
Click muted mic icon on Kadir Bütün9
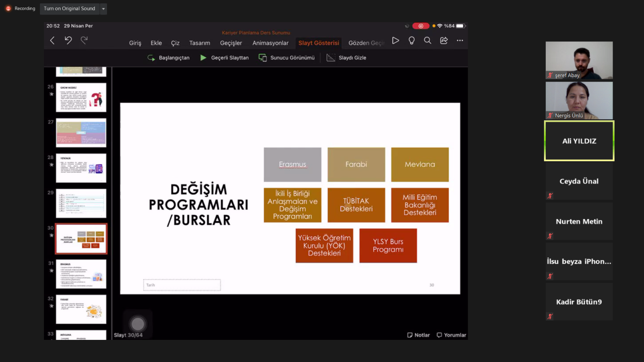[550, 317]
